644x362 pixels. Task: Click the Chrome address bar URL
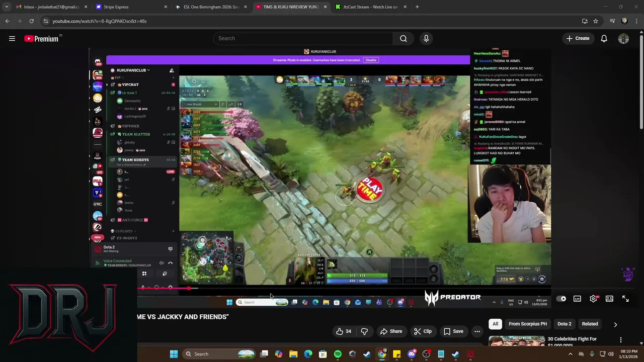click(x=100, y=21)
